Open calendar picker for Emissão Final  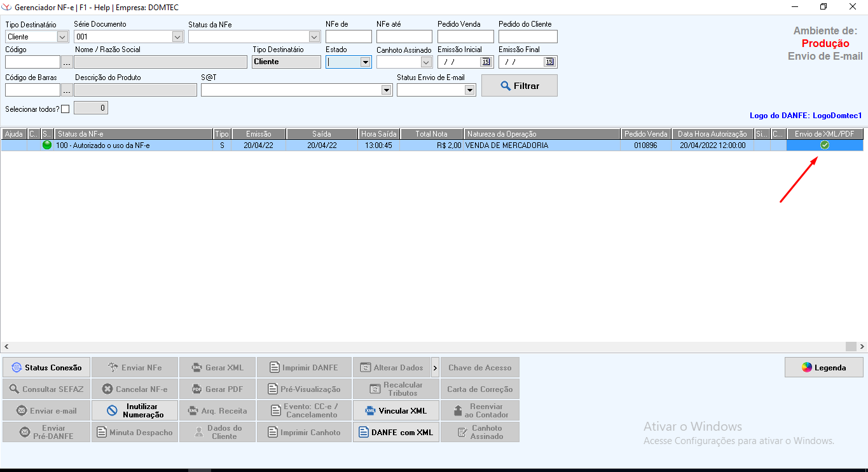549,62
